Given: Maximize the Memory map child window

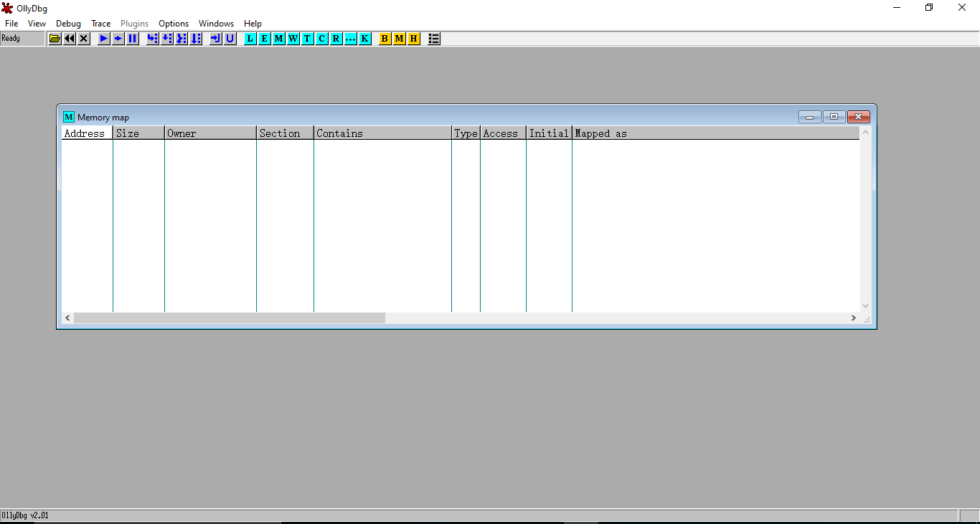Looking at the screenshot, I should click(x=834, y=117).
